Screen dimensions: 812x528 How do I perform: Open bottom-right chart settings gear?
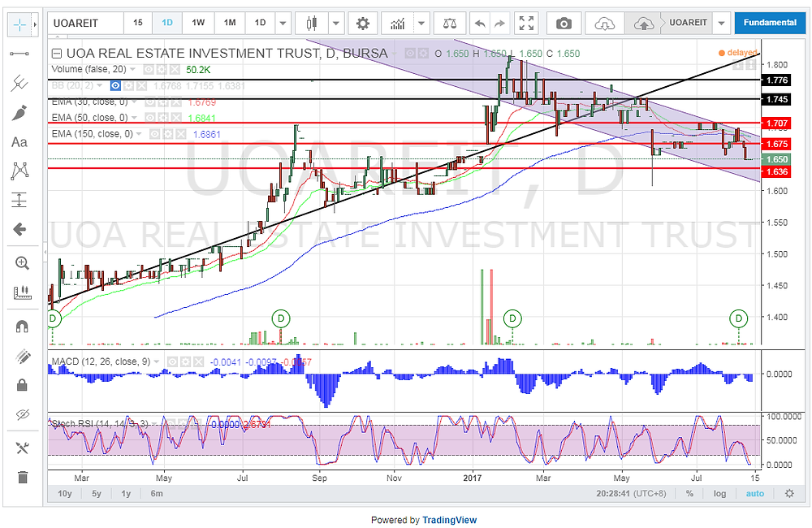[789, 493]
